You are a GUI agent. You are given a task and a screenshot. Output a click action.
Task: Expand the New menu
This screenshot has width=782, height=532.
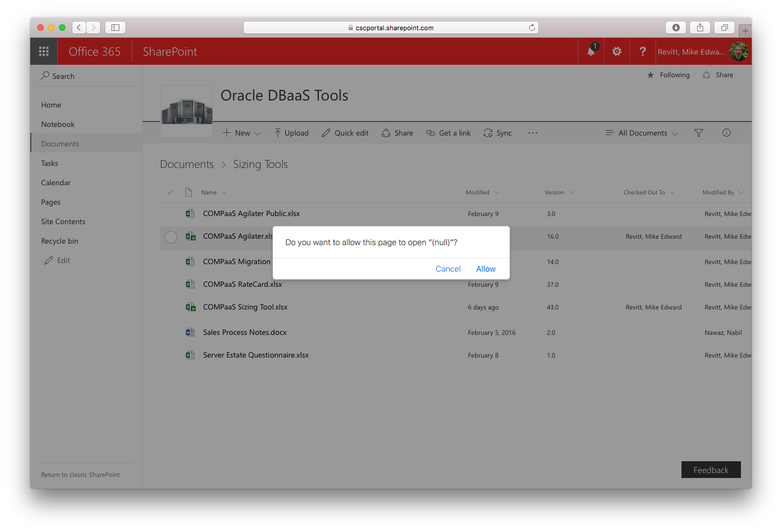click(242, 133)
